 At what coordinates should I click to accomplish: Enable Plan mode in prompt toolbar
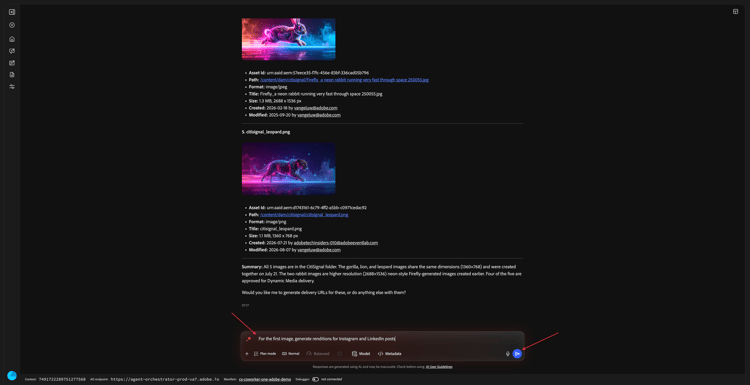coord(265,354)
